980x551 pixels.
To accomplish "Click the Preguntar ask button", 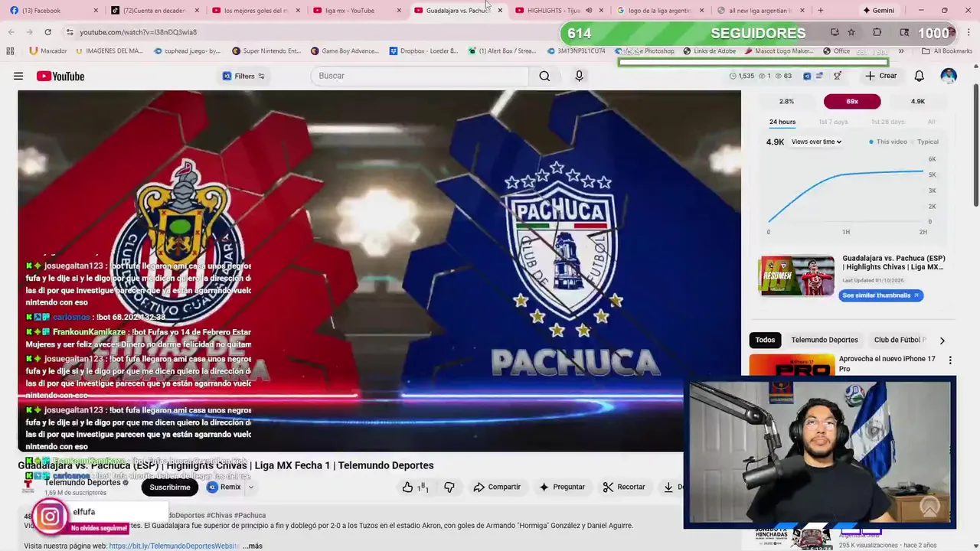I will point(562,487).
